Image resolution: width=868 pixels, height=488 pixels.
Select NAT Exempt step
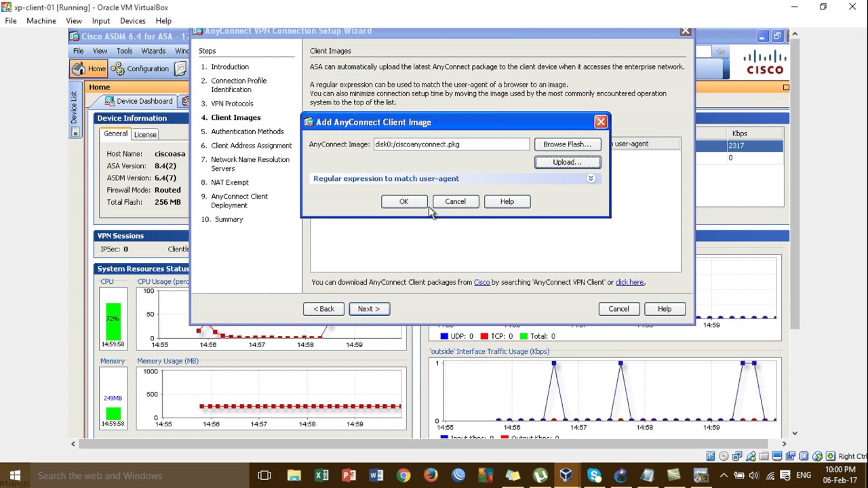(x=230, y=182)
